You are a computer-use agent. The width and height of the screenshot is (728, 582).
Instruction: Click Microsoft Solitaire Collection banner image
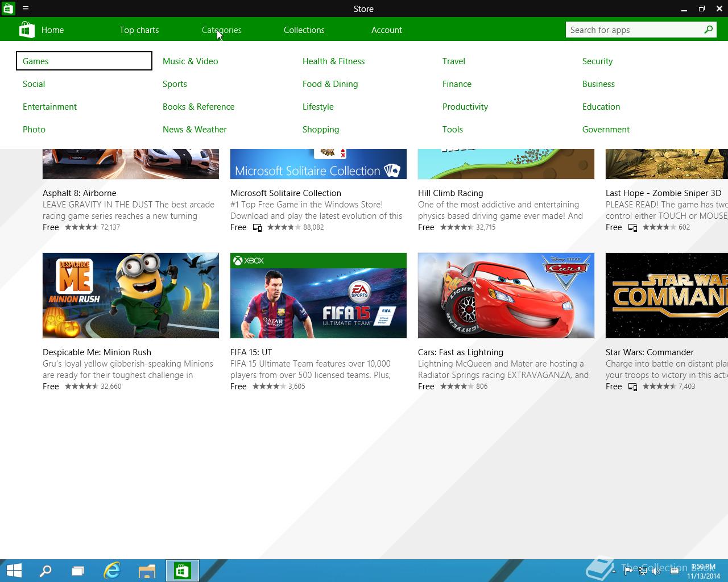pyautogui.click(x=318, y=164)
